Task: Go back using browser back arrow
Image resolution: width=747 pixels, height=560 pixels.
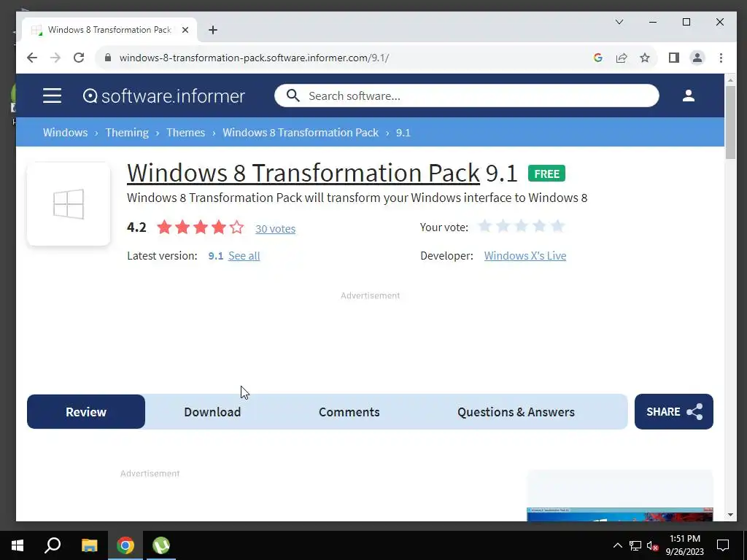Action: point(32,58)
